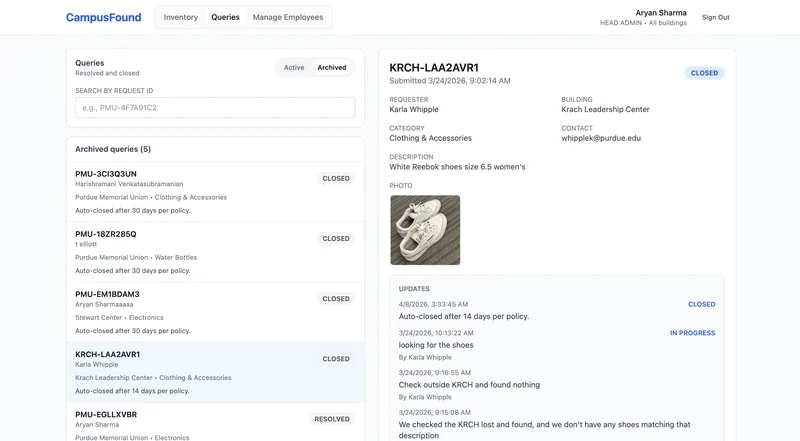Switch to Archived queries
800x441 pixels.
pyautogui.click(x=332, y=67)
